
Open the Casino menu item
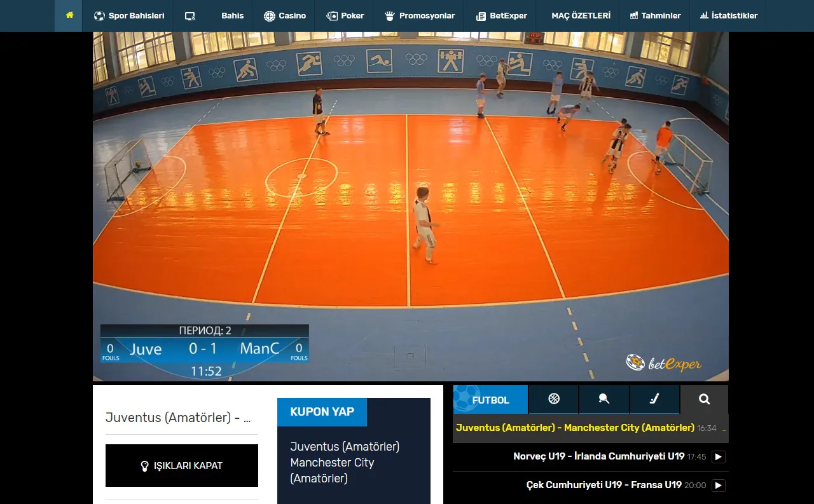pos(285,16)
